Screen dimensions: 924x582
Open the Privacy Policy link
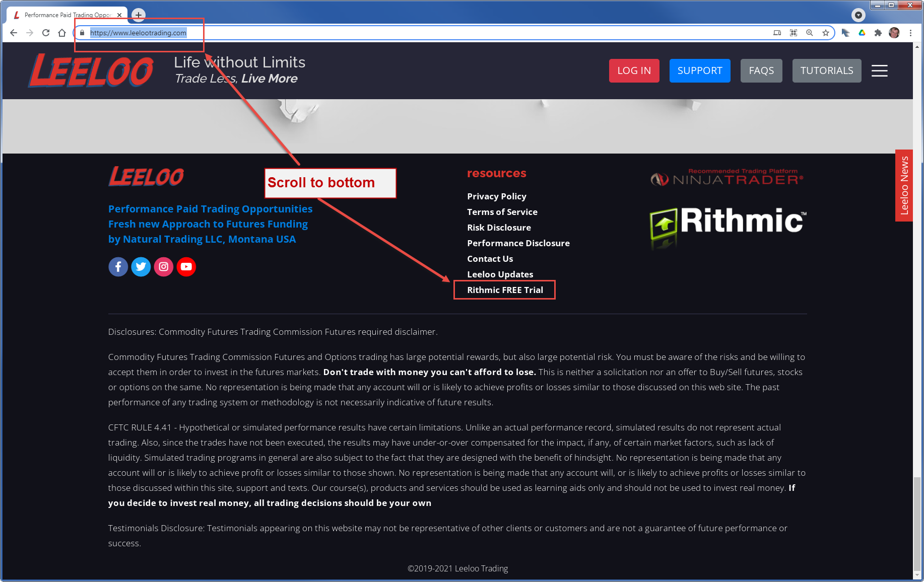tap(497, 196)
